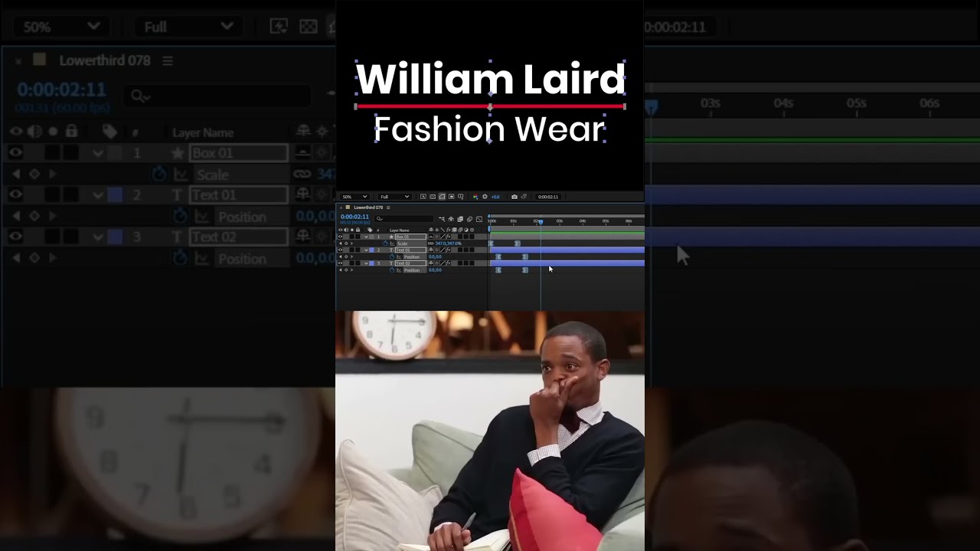This screenshot has height=551, width=980.
Task: Close the Lowerthird 078 tab in enlarged dimmed panel
Action: tap(18, 60)
